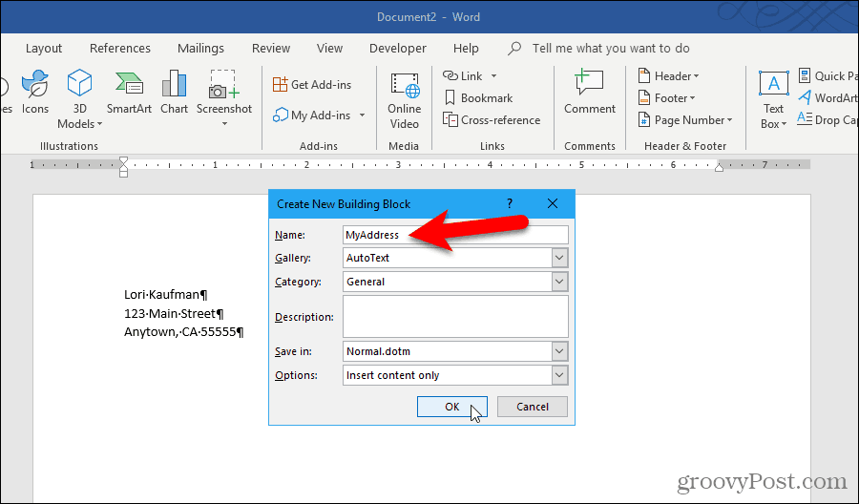The height and width of the screenshot is (504, 859).
Task: Switch to the Review tab
Action: point(271,49)
